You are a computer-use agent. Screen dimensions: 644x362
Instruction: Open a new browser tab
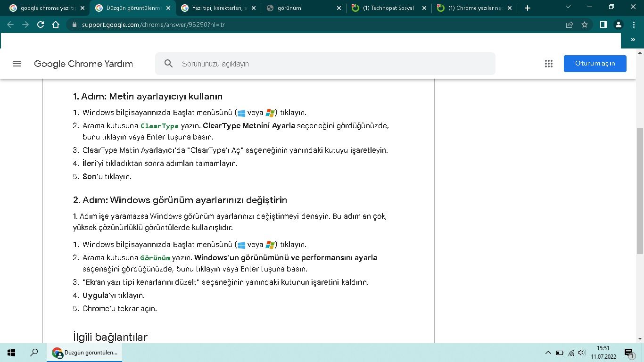pos(528,8)
